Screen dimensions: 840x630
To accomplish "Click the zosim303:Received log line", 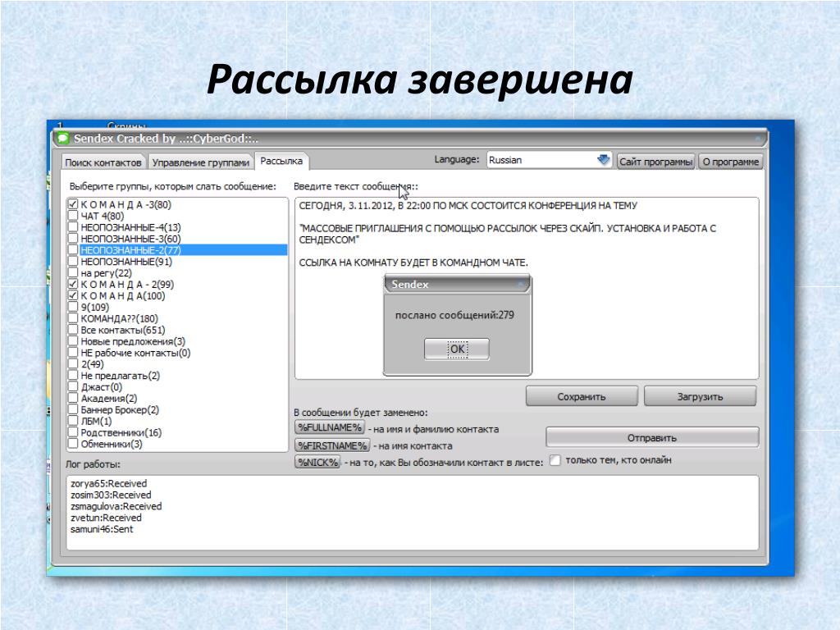I will (111, 495).
